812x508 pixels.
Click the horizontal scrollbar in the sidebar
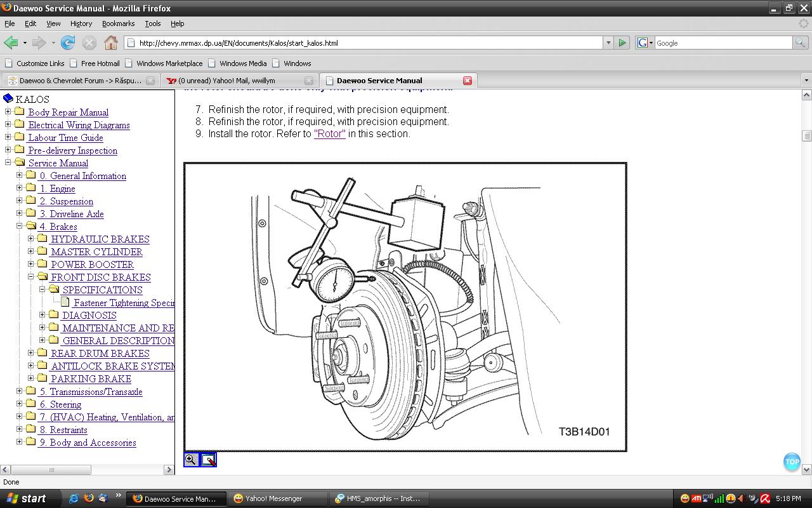pos(51,470)
